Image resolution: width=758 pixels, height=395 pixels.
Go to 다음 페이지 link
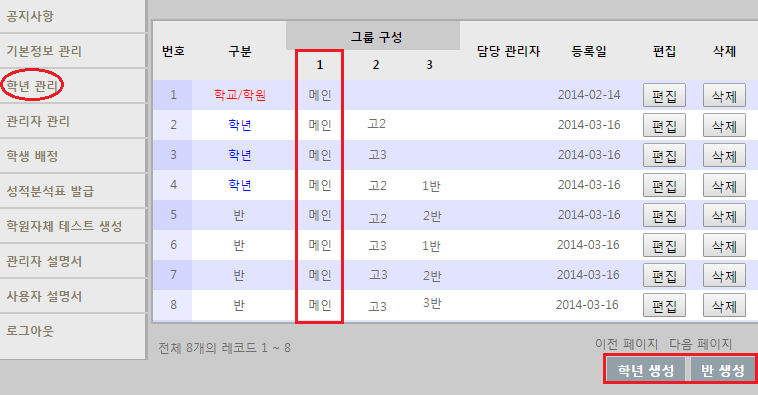tap(700, 344)
